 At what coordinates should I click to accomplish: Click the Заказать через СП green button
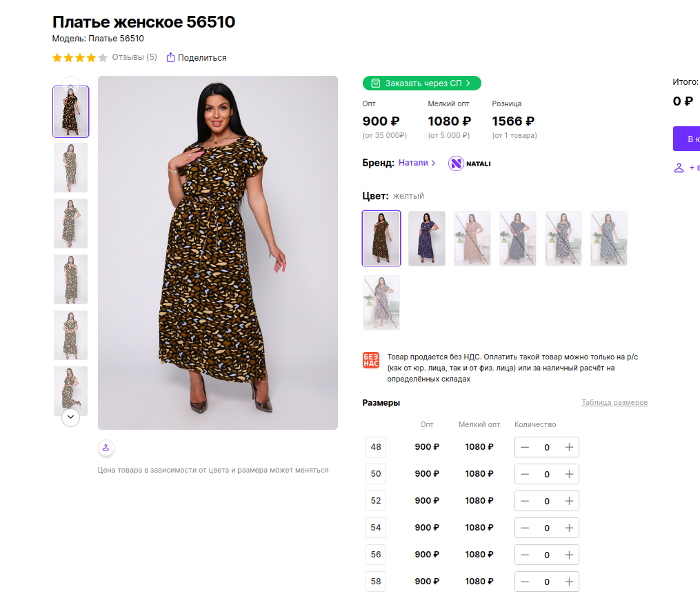(421, 83)
